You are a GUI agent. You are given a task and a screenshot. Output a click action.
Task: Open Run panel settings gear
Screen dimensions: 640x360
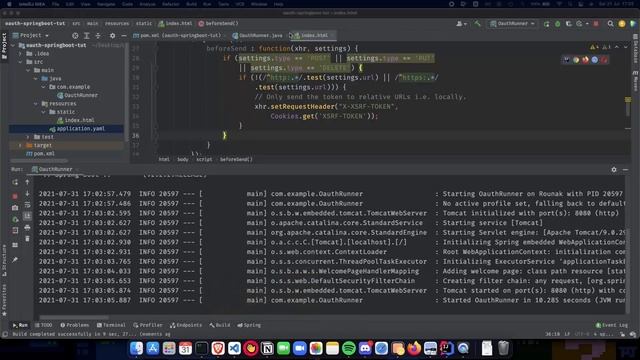click(614, 169)
